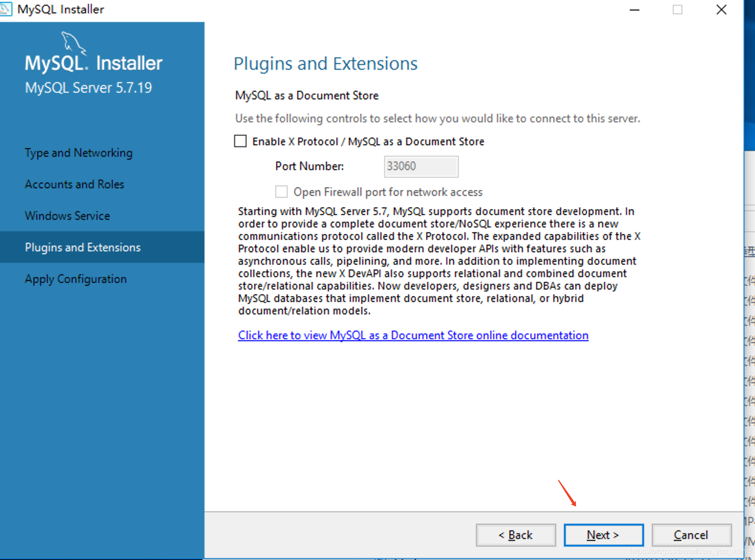The width and height of the screenshot is (755, 560).
Task: Open the Apply Configuration step
Action: (76, 279)
